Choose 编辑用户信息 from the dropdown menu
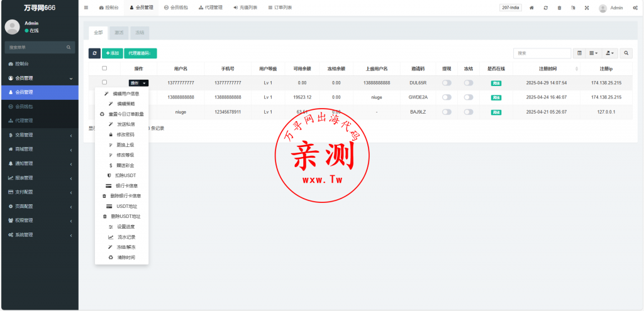The image size is (644, 311). (x=121, y=94)
